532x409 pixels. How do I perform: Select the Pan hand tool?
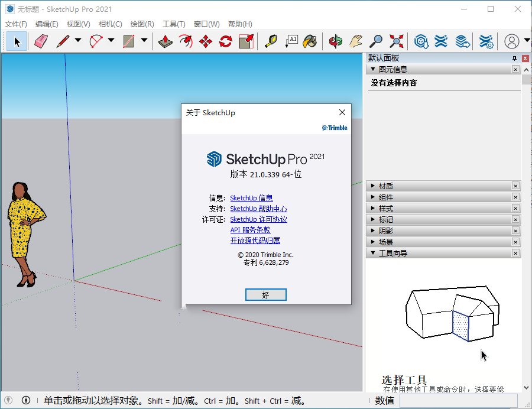(356, 41)
